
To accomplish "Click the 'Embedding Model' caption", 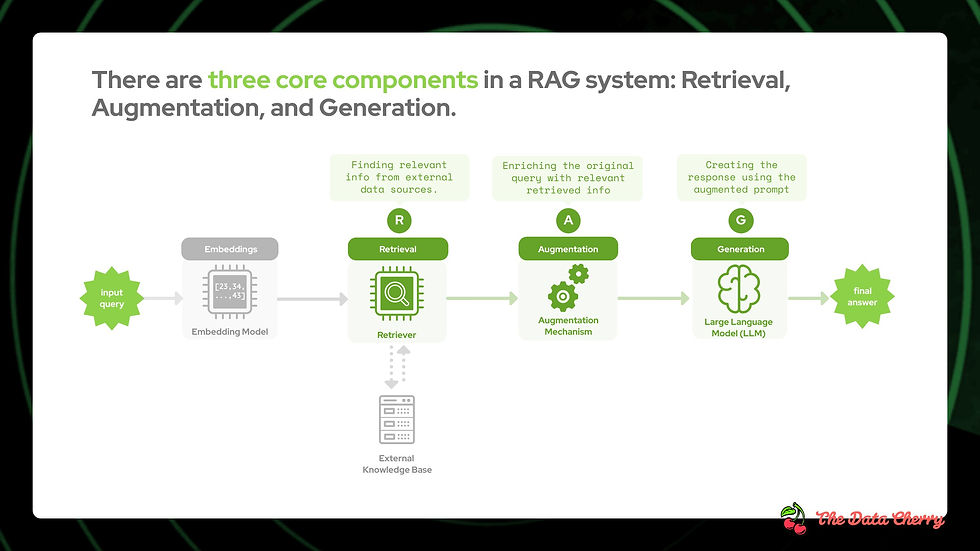I will pos(230,332).
